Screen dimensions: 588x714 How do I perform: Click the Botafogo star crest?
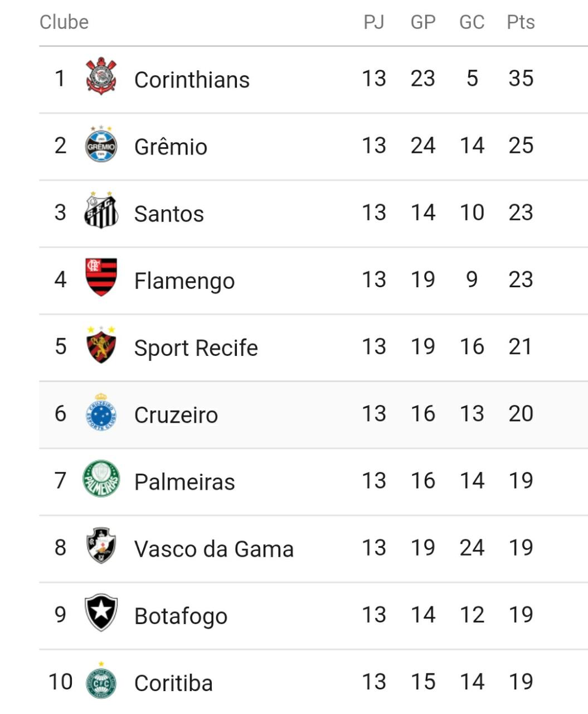101,612
